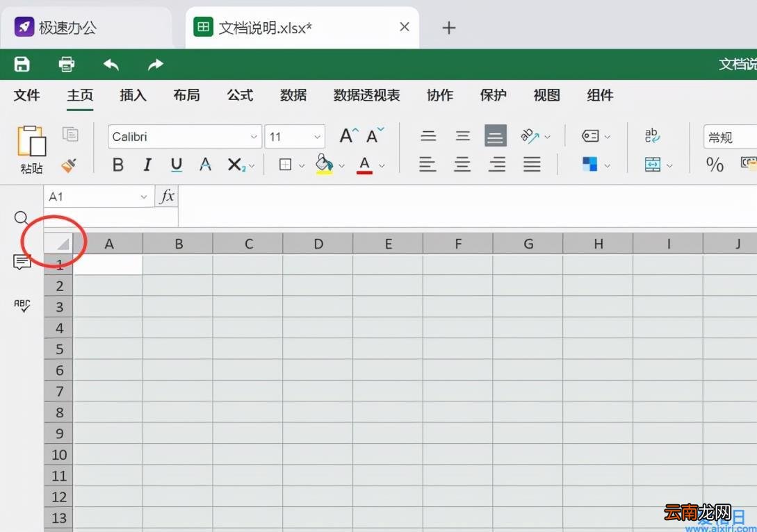Open the 视图 tab

(x=546, y=95)
